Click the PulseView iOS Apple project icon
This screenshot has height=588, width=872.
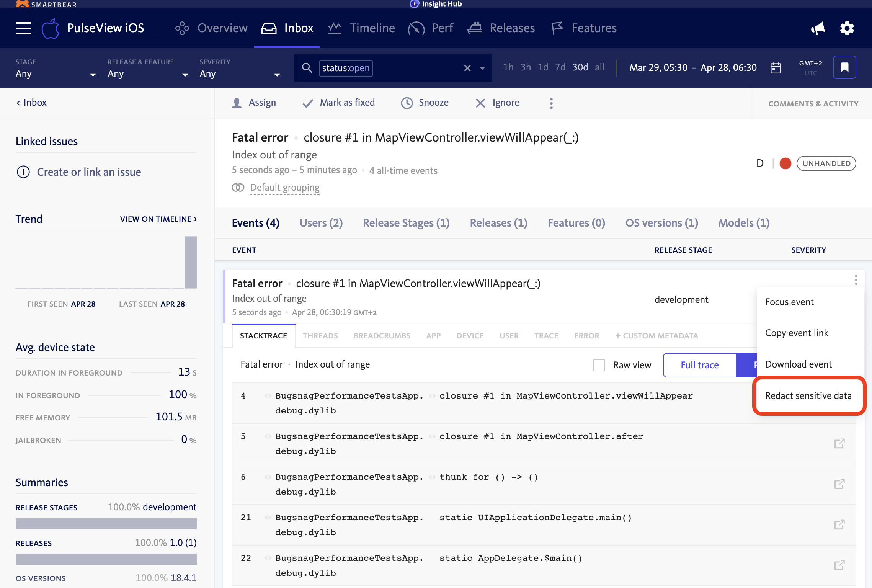click(x=51, y=28)
